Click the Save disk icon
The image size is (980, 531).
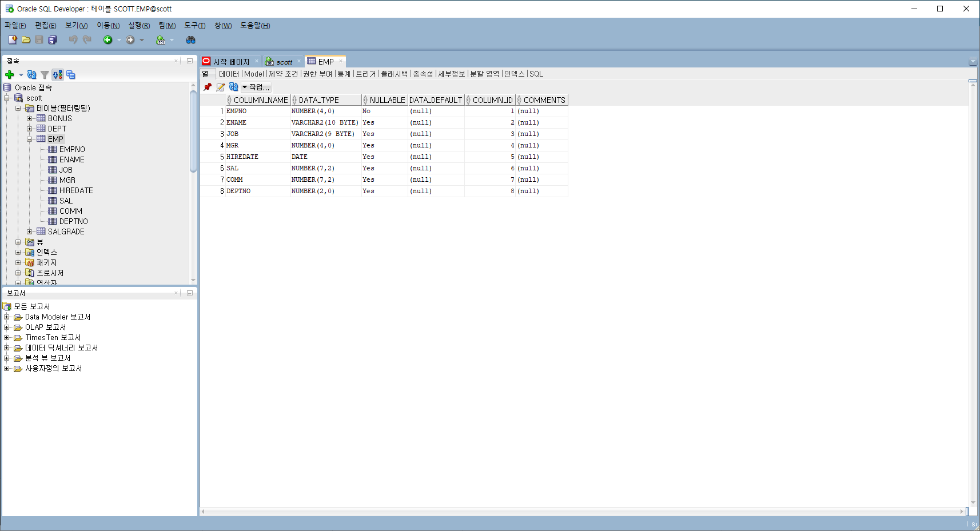click(x=39, y=40)
